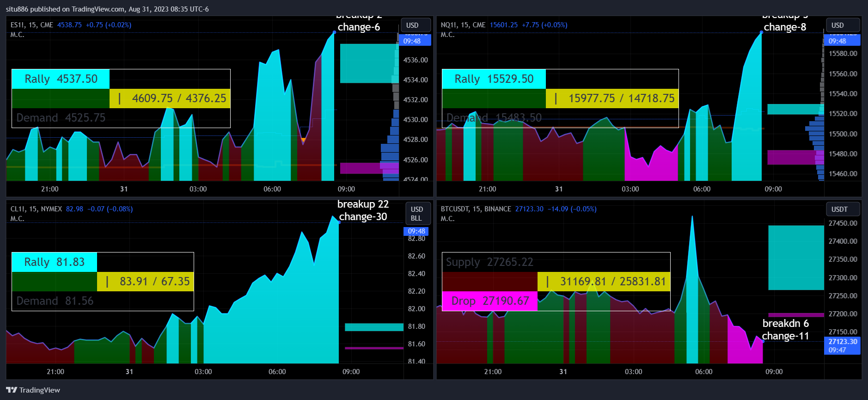The height and width of the screenshot is (400, 868).
Task: Click the 15977.75 / 14718.75 yellow cell
Action: (612, 98)
